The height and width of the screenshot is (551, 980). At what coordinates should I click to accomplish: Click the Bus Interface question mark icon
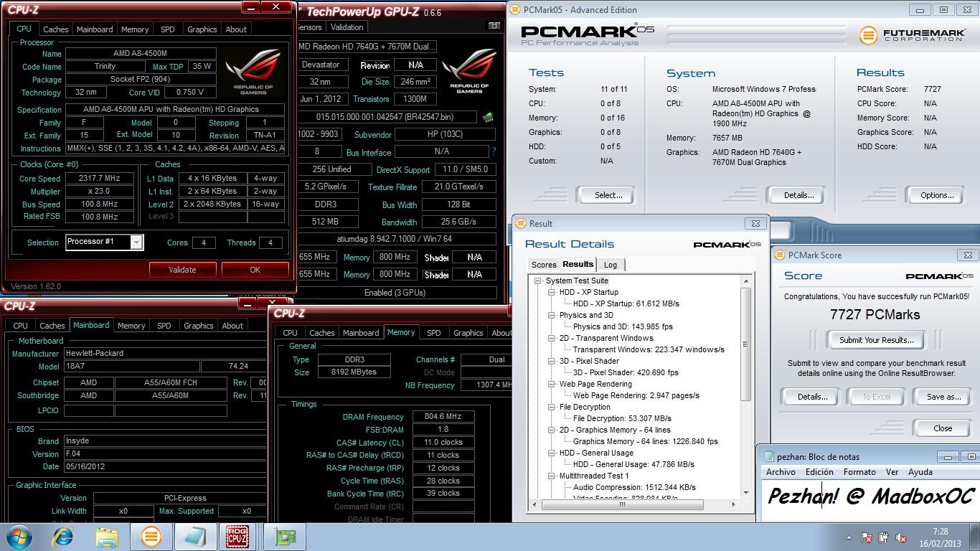(494, 151)
